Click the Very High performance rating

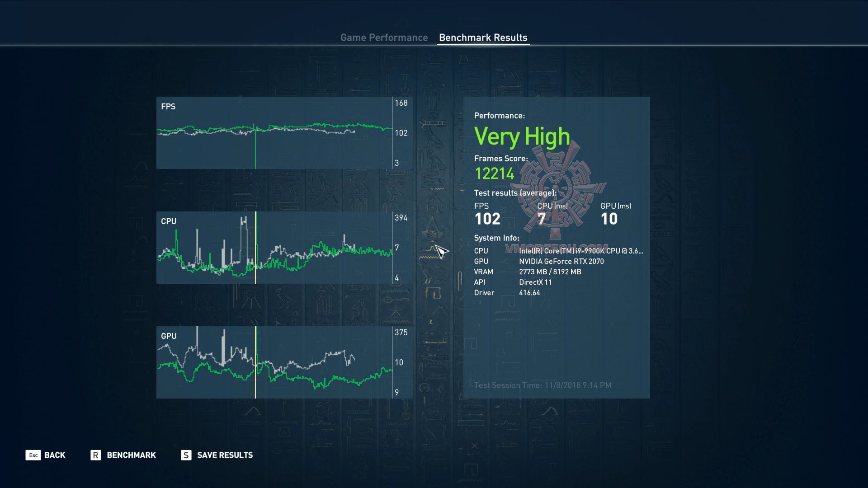522,136
